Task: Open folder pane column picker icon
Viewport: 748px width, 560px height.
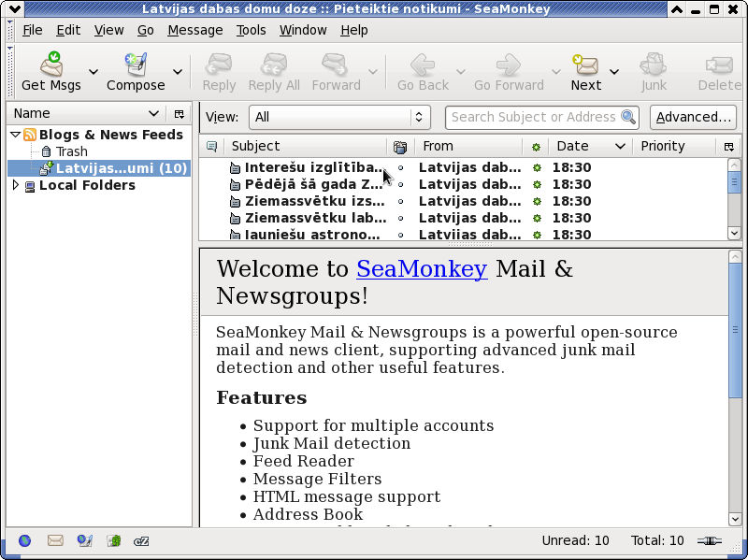Action: point(179,113)
